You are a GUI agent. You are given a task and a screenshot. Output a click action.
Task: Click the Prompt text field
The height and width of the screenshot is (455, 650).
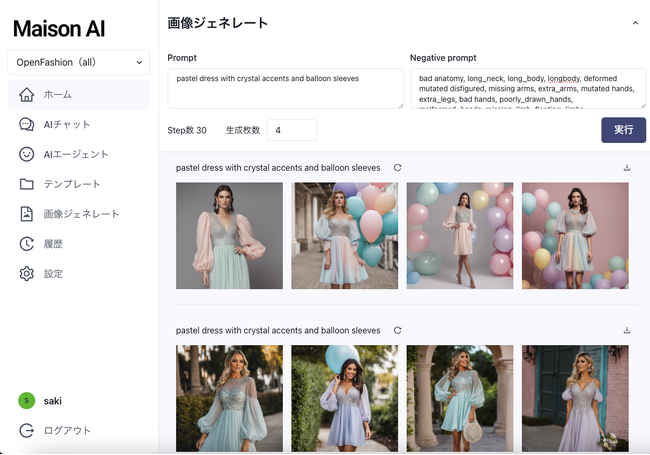(x=285, y=88)
